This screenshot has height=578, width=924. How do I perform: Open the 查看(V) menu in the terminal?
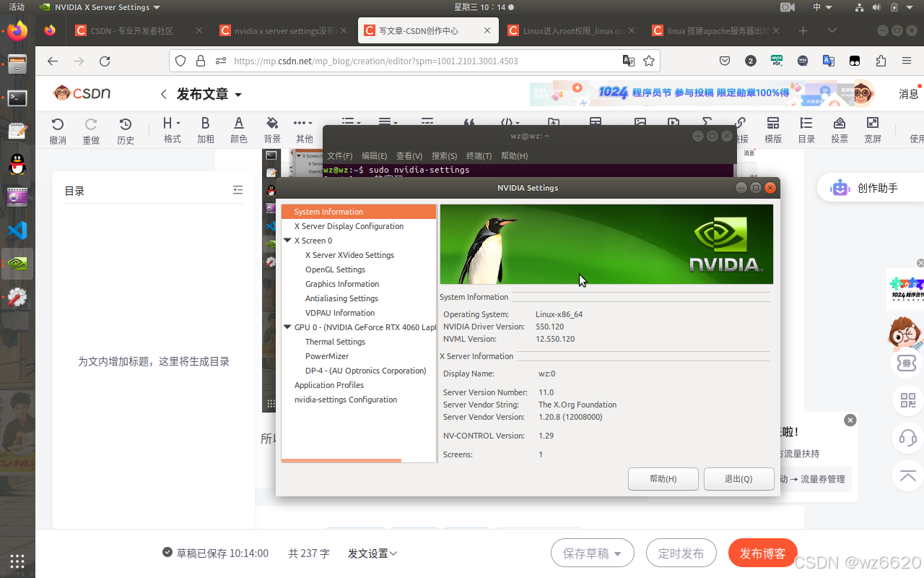point(409,155)
